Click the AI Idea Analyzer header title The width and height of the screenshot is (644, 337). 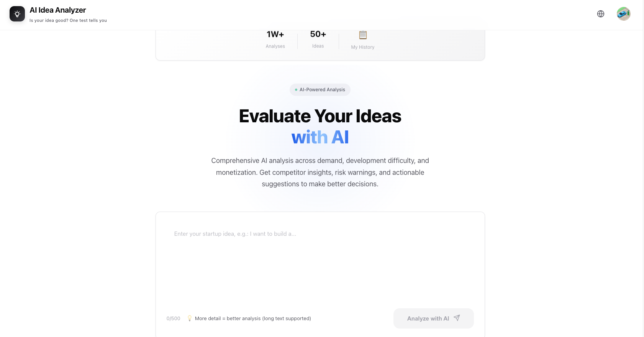tap(58, 10)
